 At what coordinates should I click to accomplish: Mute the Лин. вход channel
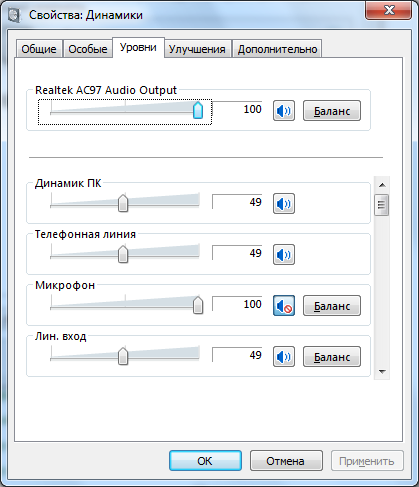coord(284,357)
